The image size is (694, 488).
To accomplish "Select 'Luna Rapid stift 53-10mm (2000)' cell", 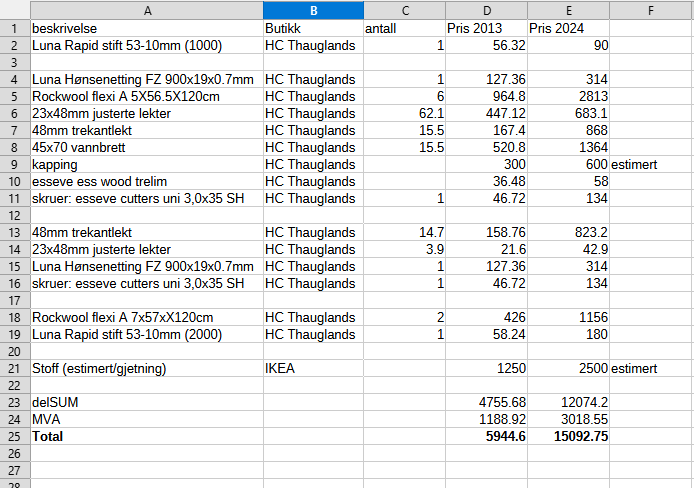I will (147, 334).
